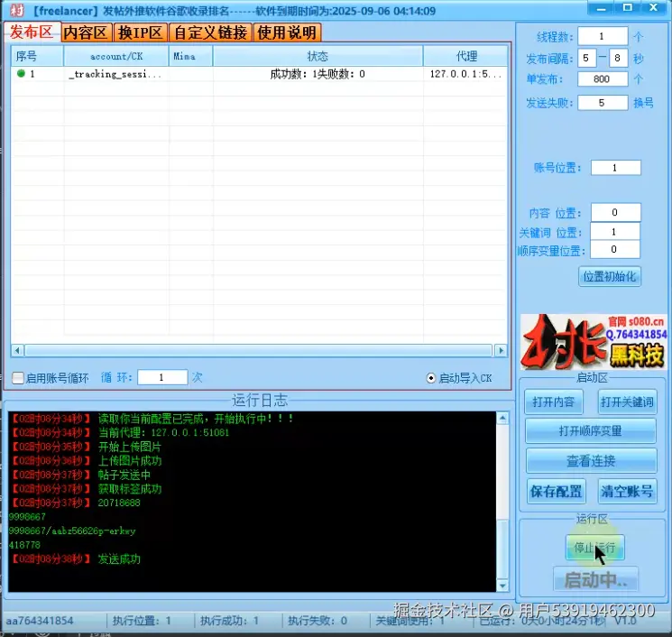Viewport: 672px width, 637px height.
Task: Click the account/CK column header
Action: pyautogui.click(x=116, y=56)
